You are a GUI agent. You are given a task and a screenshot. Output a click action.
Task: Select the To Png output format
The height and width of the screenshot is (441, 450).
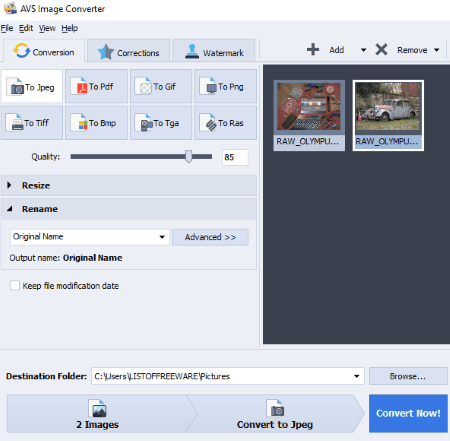(225, 86)
